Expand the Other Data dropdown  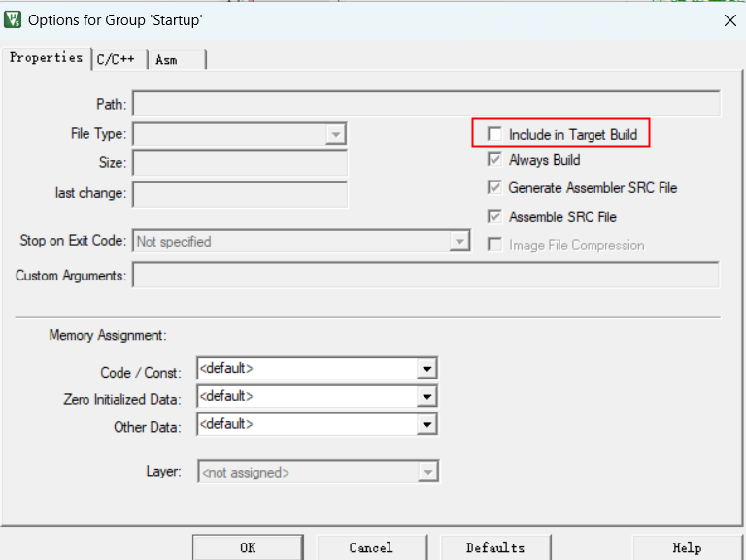[x=425, y=425]
